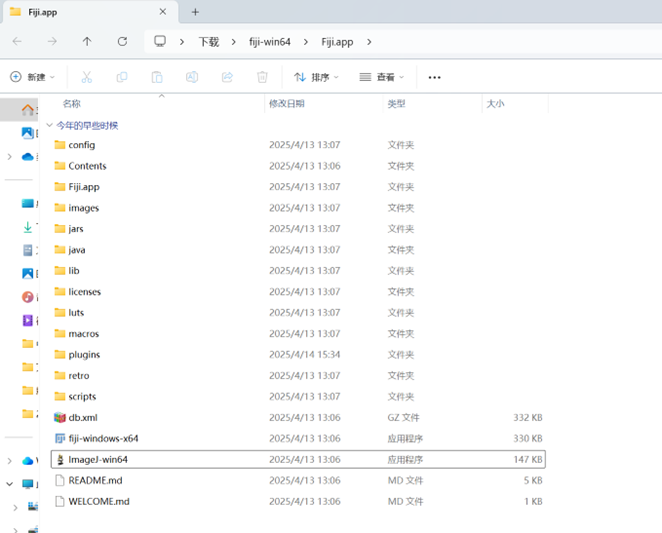Select the lib folder name

(74, 271)
